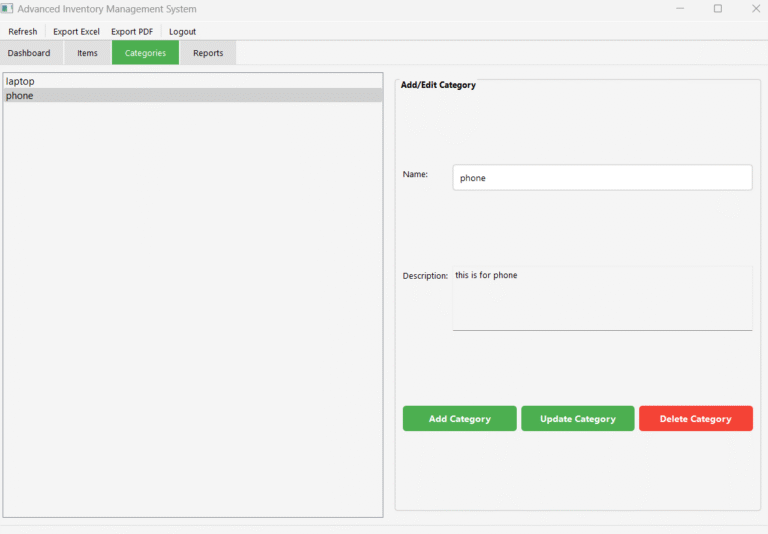The image size is (768, 534).
Task: Open the Items tab
Action: pyautogui.click(x=87, y=53)
